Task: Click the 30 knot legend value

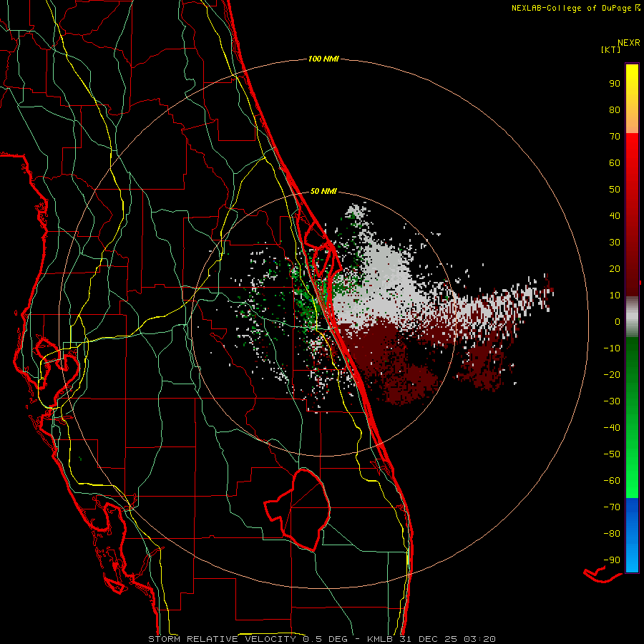Action: pos(615,243)
